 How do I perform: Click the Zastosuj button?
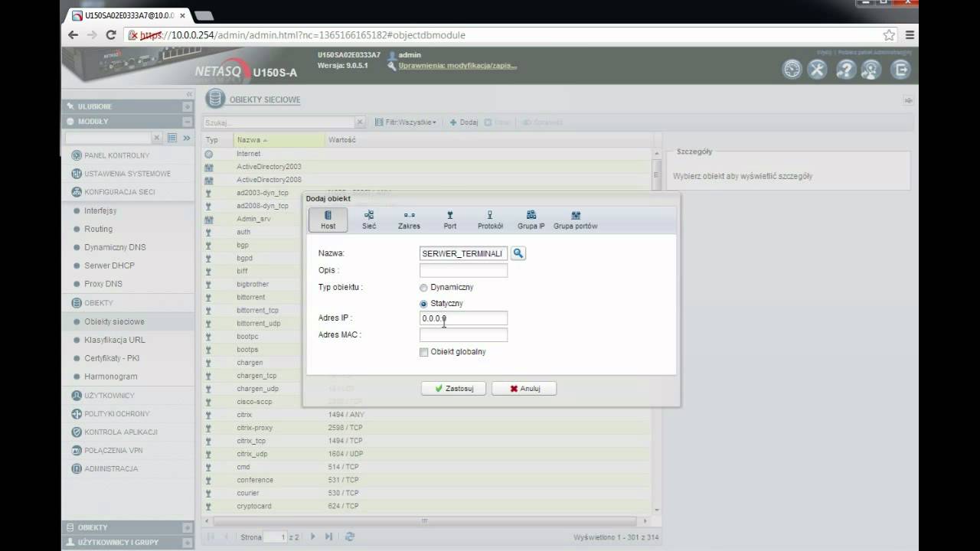453,388
